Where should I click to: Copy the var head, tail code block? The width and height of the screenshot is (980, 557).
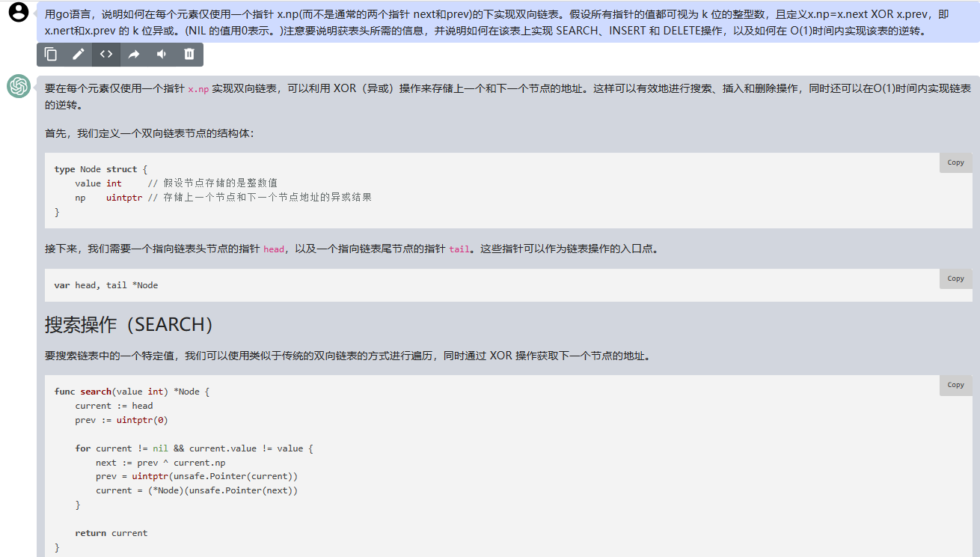[x=956, y=278]
